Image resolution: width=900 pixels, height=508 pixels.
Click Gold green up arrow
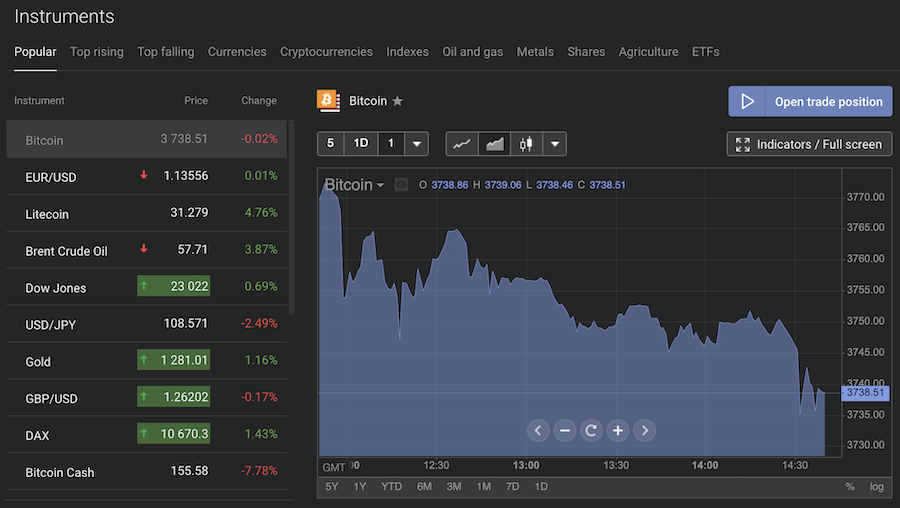[x=144, y=359]
